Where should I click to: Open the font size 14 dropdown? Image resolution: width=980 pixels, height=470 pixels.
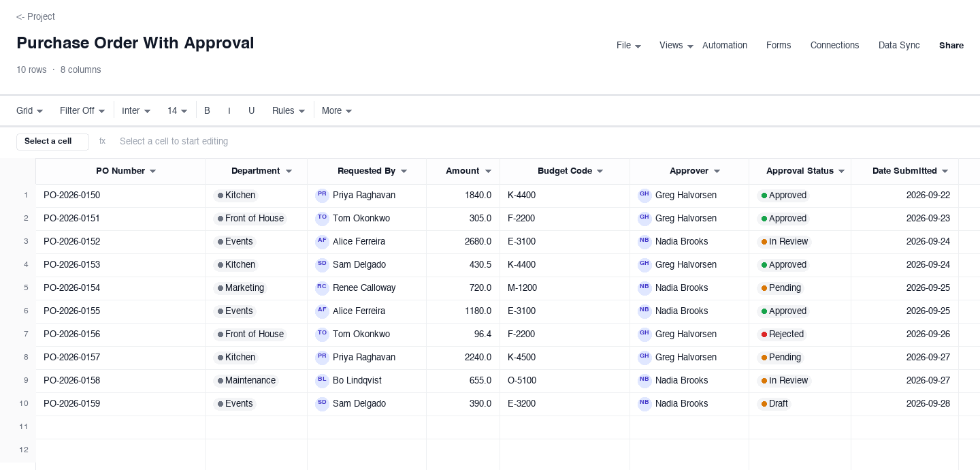click(x=178, y=110)
